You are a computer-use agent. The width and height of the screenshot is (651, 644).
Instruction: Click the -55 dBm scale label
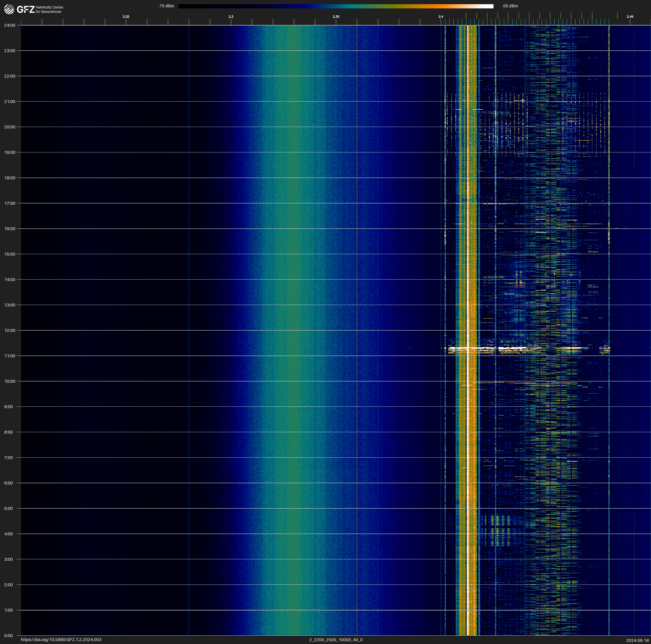coord(509,6)
